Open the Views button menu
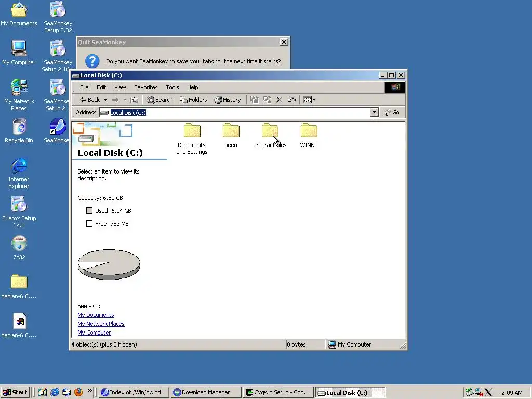 pyautogui.click(x=309, y=100)
